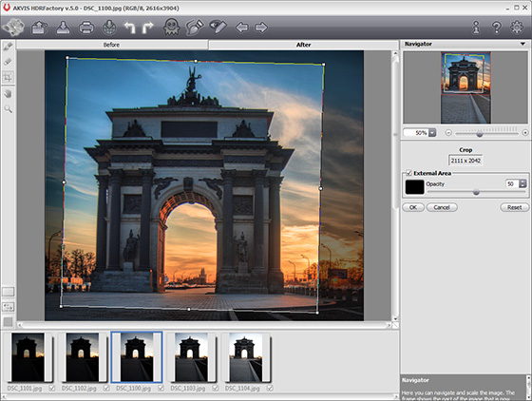Go forward with right arrow icon

(261, 28)
